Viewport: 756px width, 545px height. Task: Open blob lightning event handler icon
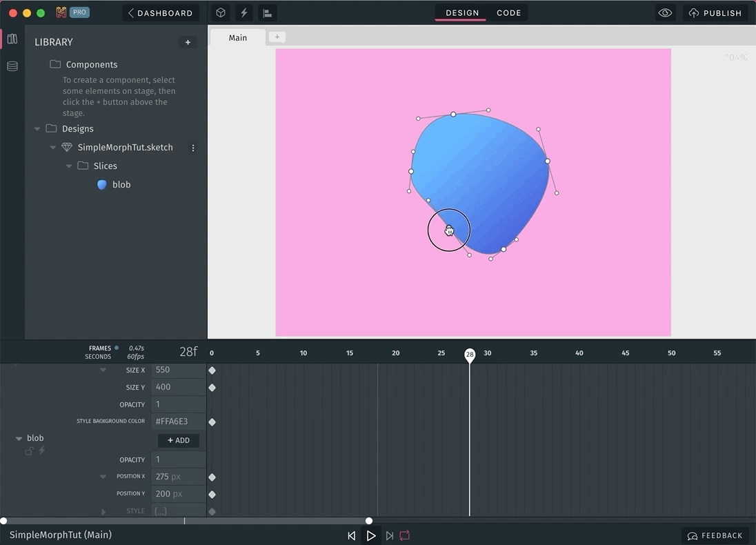(x=42, y=450)
